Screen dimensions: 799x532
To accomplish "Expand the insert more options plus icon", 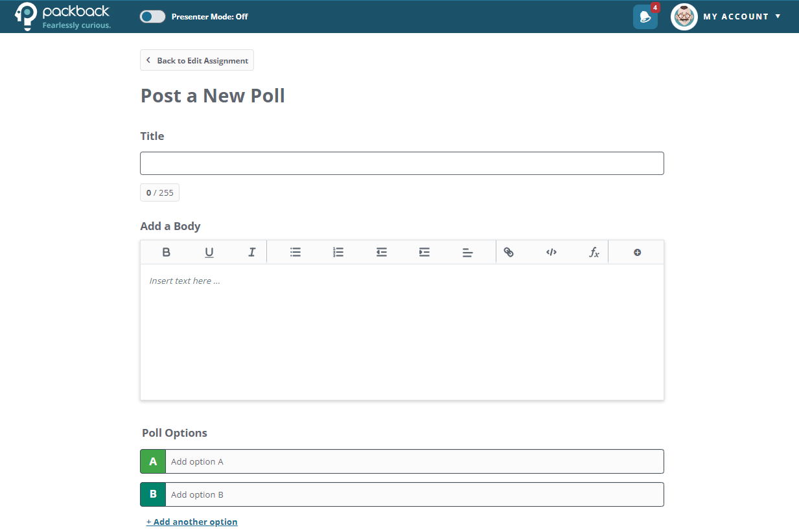I will click(636, 252).
